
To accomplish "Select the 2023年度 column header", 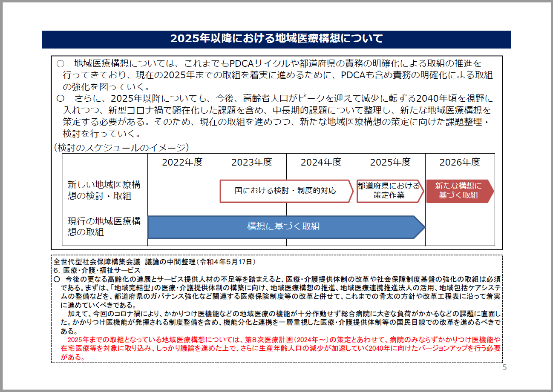I will tap(252, 163).
